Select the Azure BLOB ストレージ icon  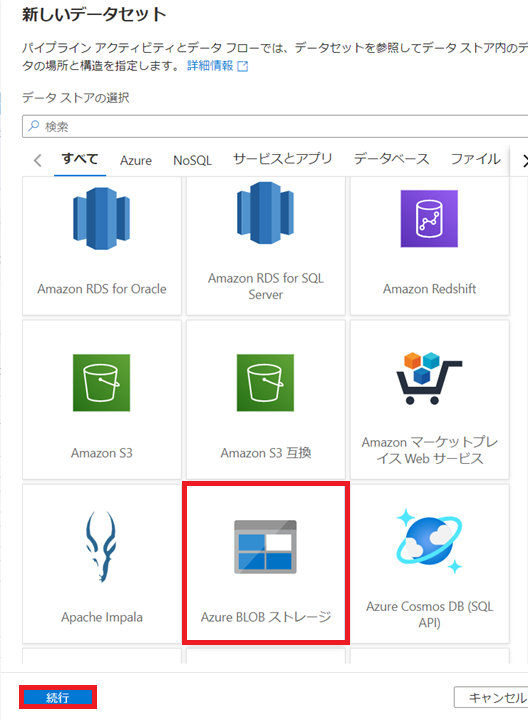point(265,546)
